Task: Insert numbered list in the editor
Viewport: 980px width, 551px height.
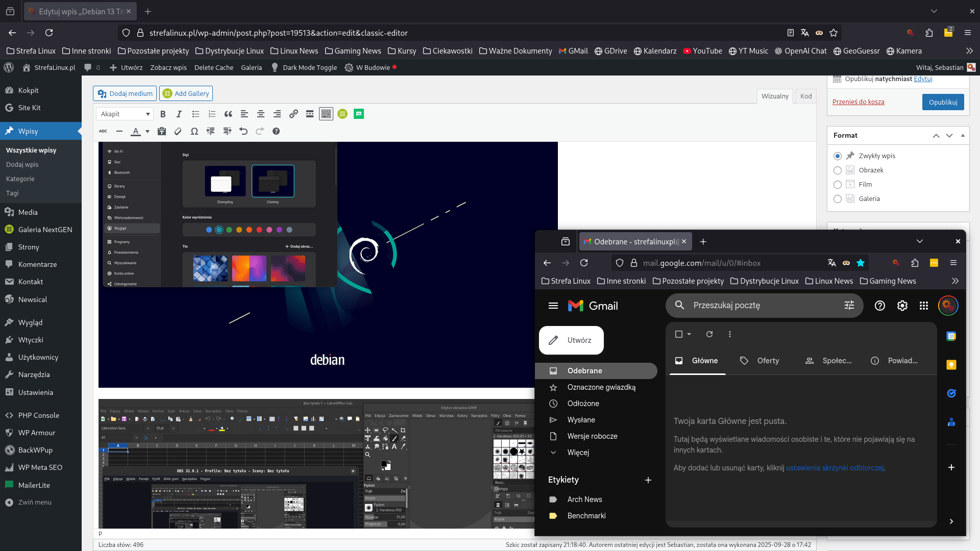Action: tap(212, 114)
